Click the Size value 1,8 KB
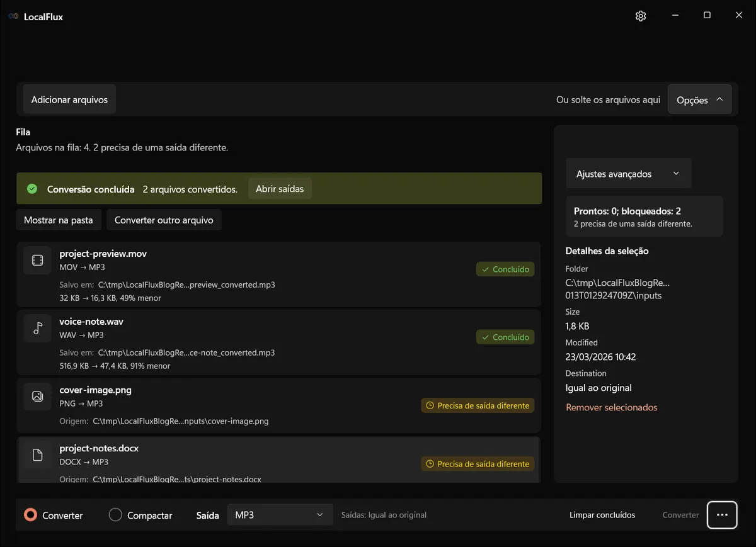Viewport: 756px width, 547px height. [577, 326]
